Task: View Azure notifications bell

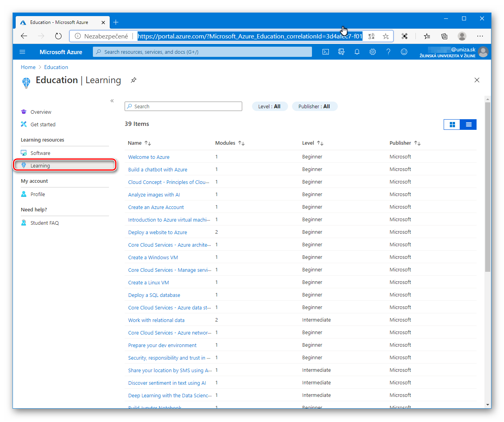Action: [357, 51]
